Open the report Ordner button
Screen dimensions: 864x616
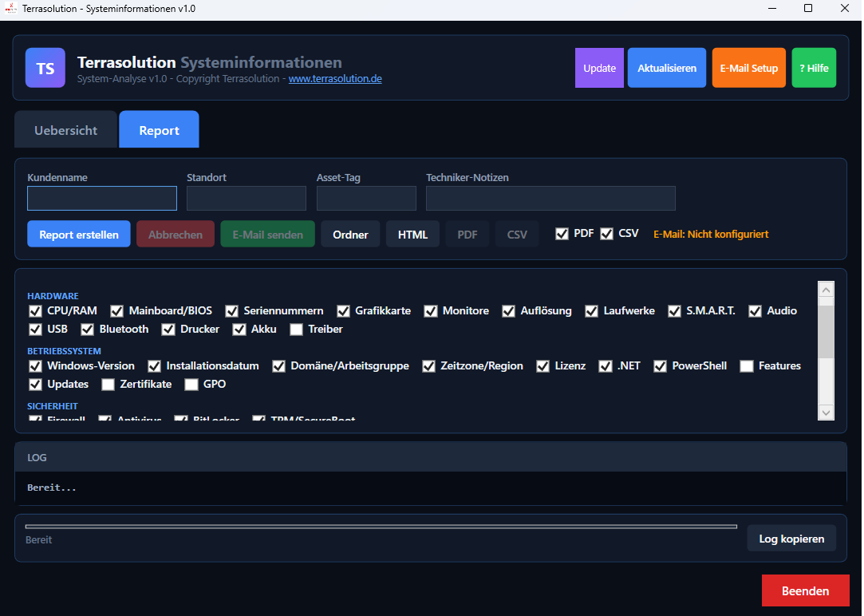(350, 235)
